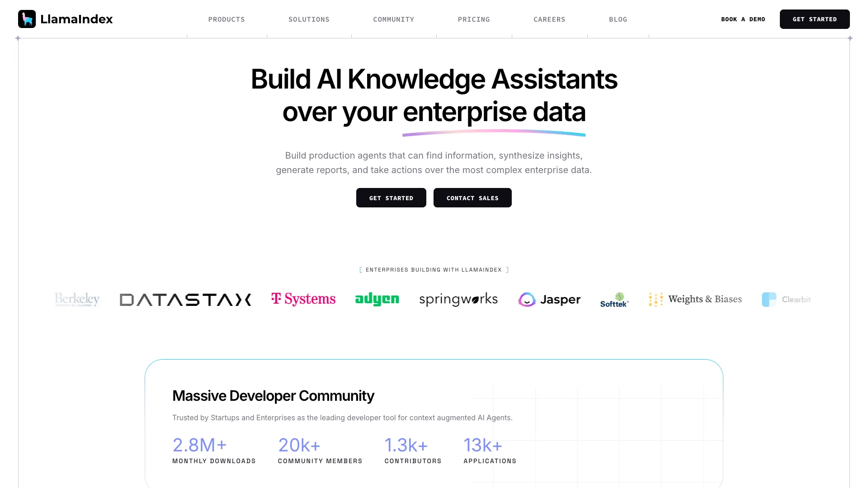Click the 'Enterprises Building with LlamaIndex' label
This screenshot has height=488, width=868.
(x=434, y=270)
